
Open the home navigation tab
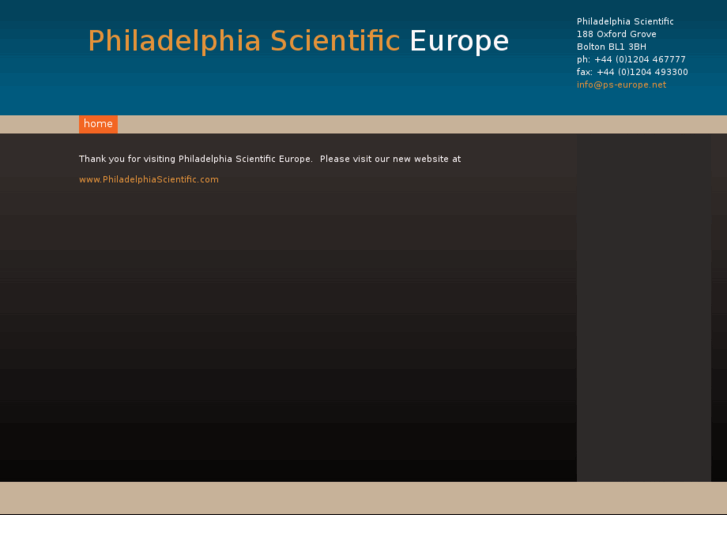(x=98, y=124)
